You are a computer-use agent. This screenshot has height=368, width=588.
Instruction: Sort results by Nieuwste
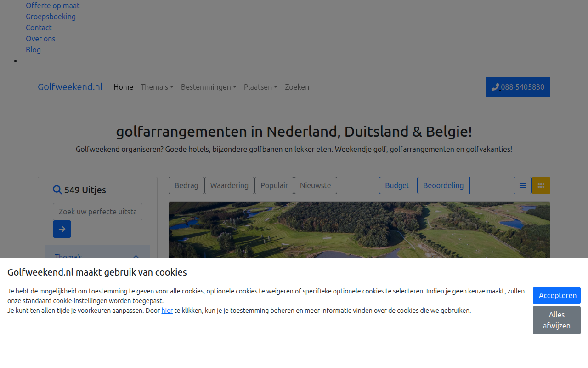pos(316,185)
